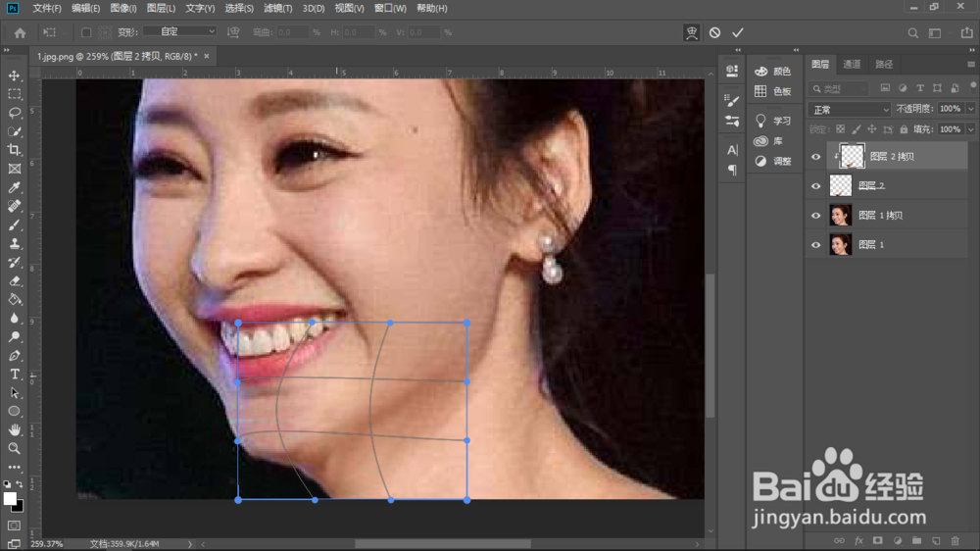
Task: Select the Clone Stamp tool
Action: (x=14, y=243)
